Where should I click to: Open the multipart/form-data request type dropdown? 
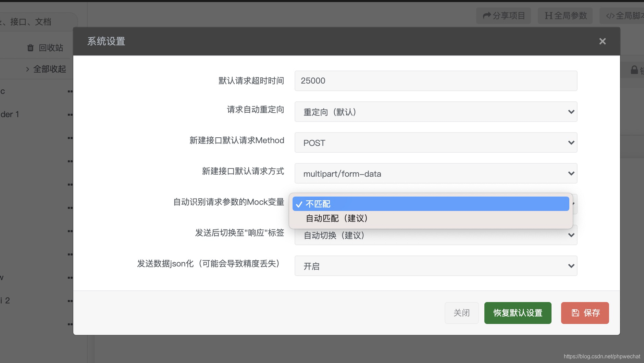click(x=435, y=173)
